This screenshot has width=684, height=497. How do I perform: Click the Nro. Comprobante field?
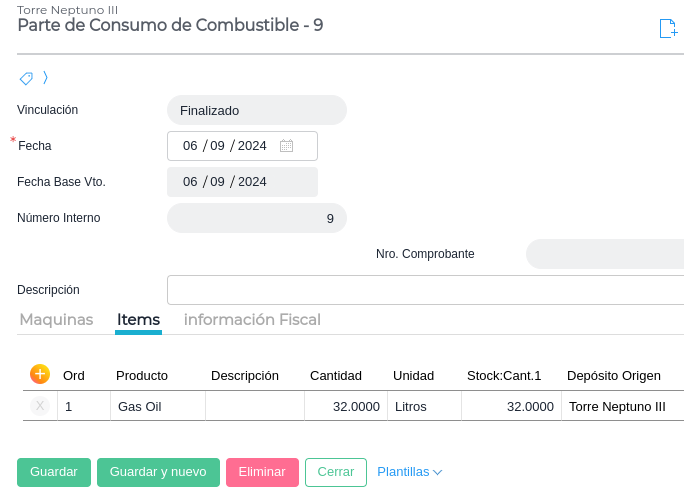[605, 254]
